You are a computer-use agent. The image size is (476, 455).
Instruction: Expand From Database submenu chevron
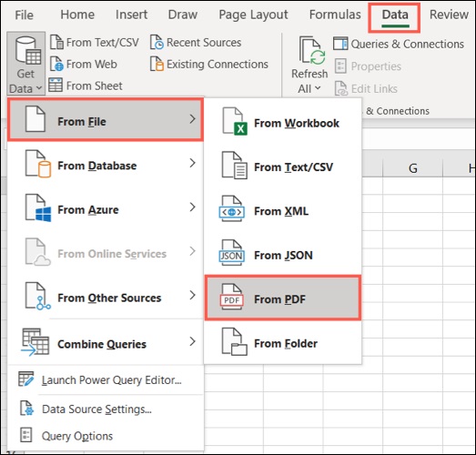(x=192, y=163)
